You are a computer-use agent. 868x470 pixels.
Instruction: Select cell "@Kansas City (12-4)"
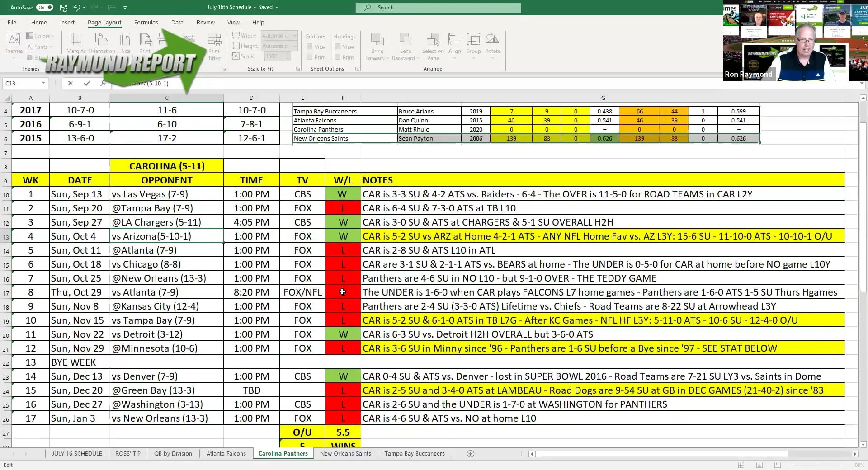point(167,306)
